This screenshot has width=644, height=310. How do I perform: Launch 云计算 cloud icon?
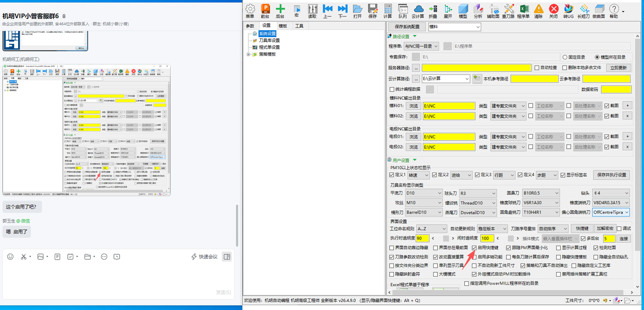pyautogui.click(x=418, y=11)
